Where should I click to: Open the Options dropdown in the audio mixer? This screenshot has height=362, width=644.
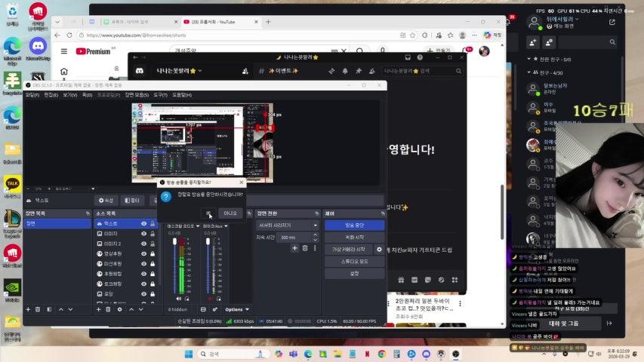237,309
